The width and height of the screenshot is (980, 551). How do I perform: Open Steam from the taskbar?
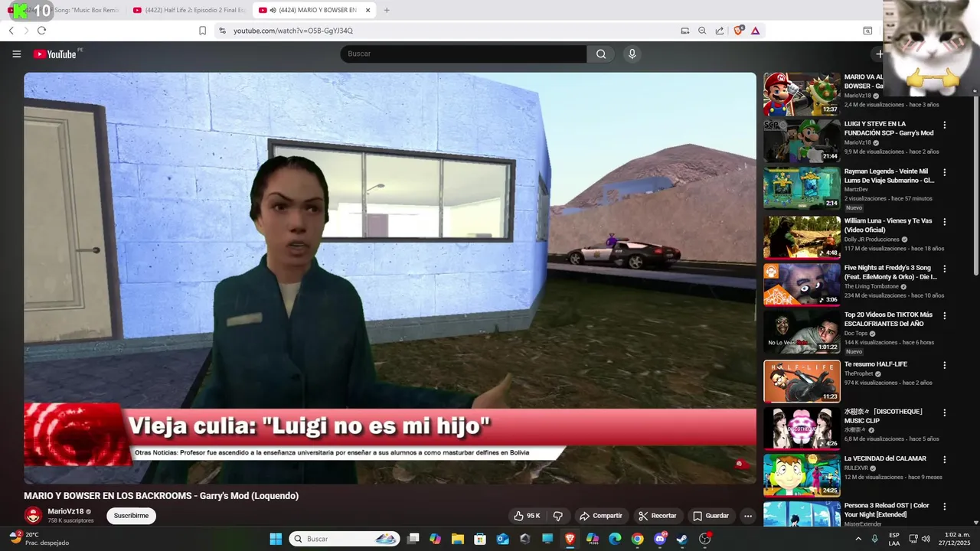point(682,539)
